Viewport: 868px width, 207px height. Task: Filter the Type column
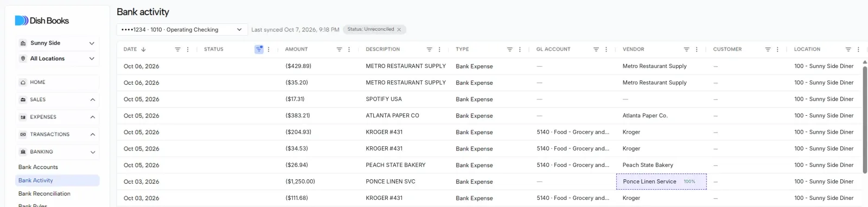coord(509,49)
